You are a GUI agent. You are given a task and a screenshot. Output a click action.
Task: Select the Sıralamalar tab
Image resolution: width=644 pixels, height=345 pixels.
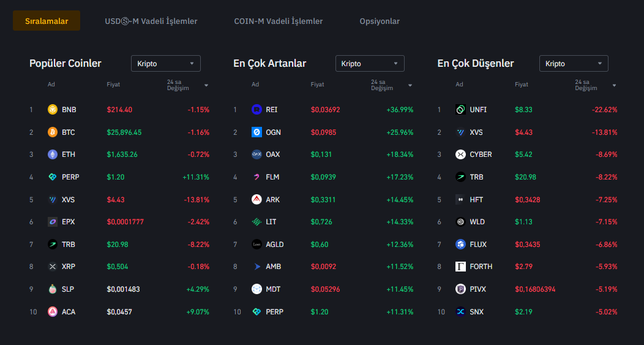tap(47, 21)
